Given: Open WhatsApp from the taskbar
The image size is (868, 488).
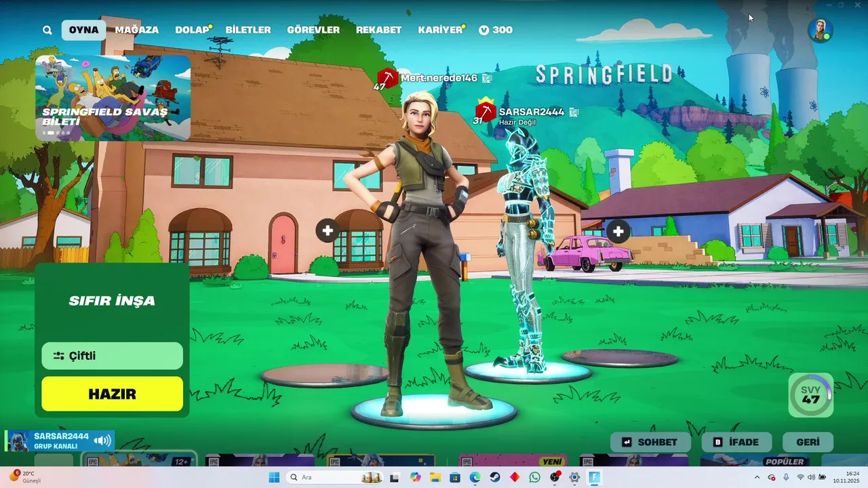Looking at the screenshot, I should tap(535, 477).
